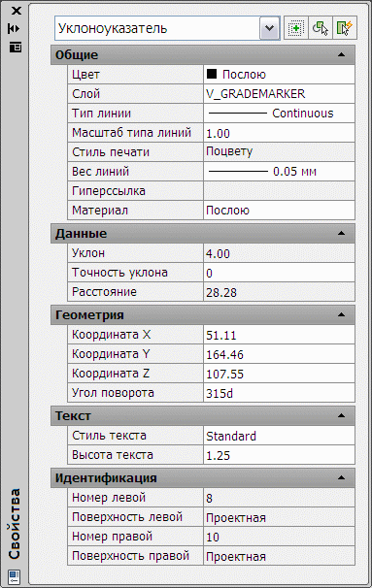
Task: Collapse the Идентификация section
Action: pos(341,477)
